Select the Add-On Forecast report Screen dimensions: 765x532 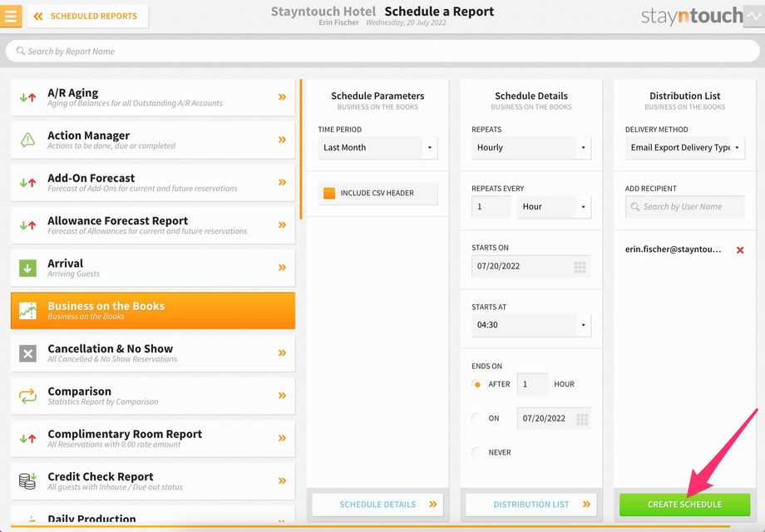153,183
